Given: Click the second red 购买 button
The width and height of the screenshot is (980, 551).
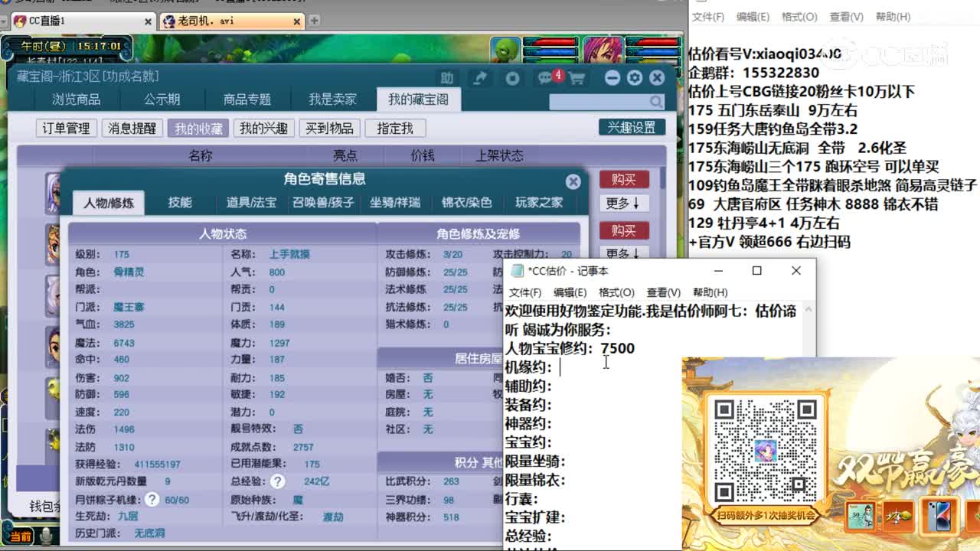Looking at the screenshot, I should click(x=624, y=230).
